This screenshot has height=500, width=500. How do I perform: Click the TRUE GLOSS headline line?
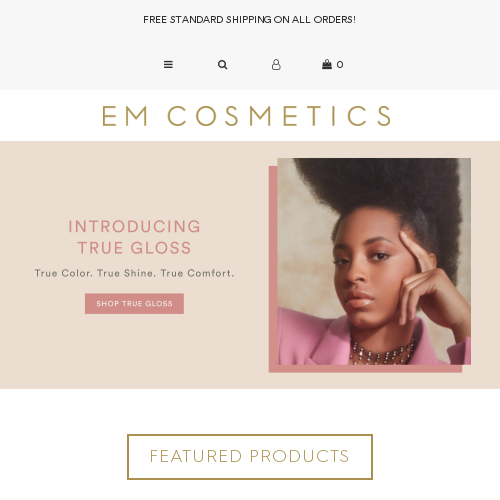[x=134, y=248]
